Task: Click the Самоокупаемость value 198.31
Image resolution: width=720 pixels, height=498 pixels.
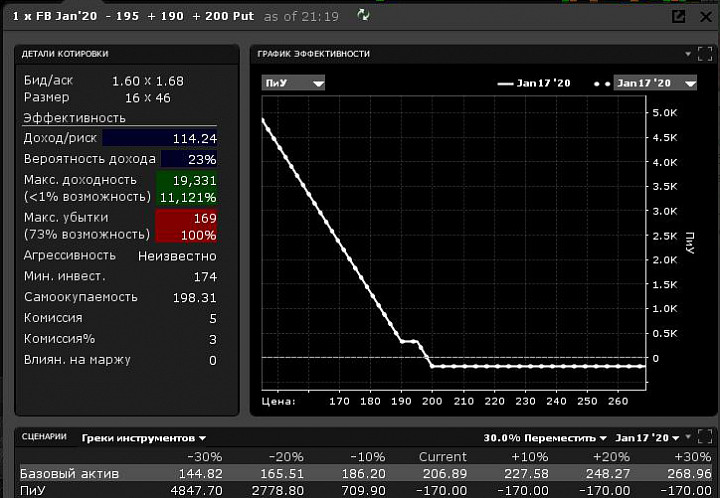Action: pyautogui.click(x=195, y=298)
